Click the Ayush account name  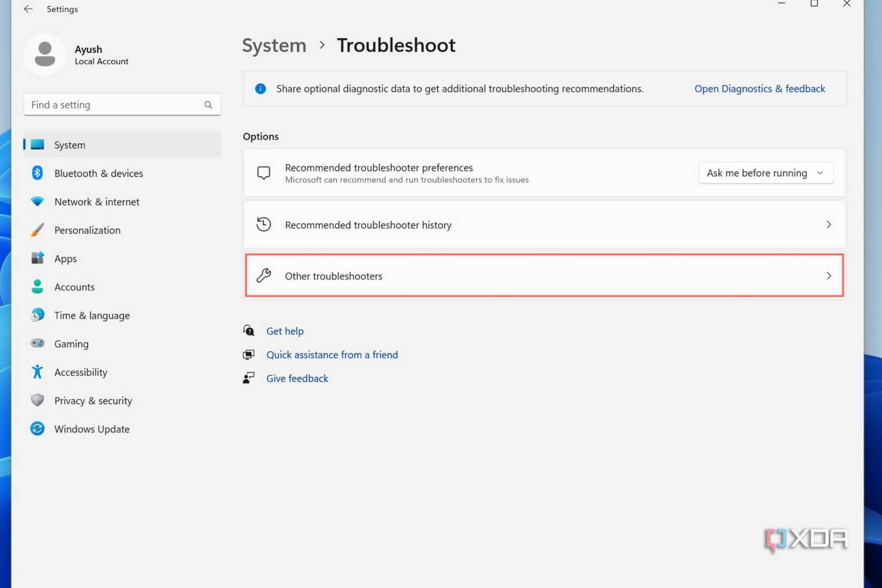[88, 49]
